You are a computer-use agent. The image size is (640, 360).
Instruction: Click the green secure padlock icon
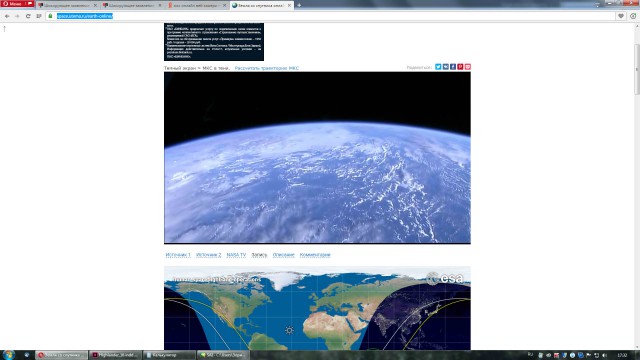click(x=50, y=16)
